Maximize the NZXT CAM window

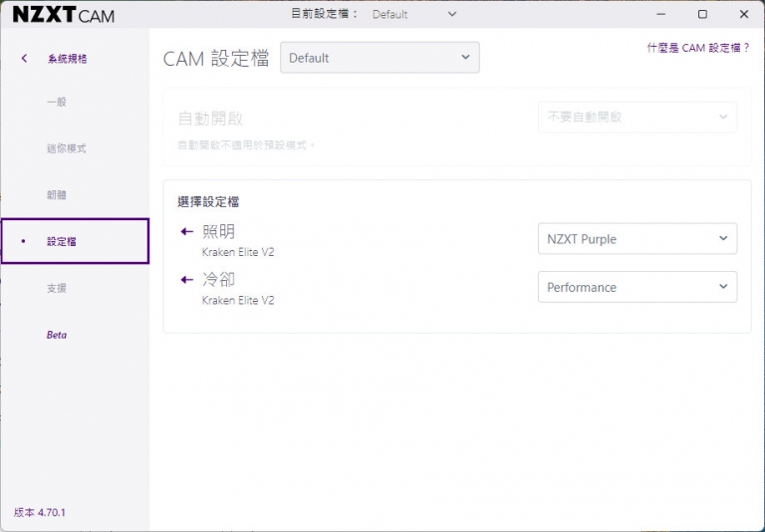point(702,14)
